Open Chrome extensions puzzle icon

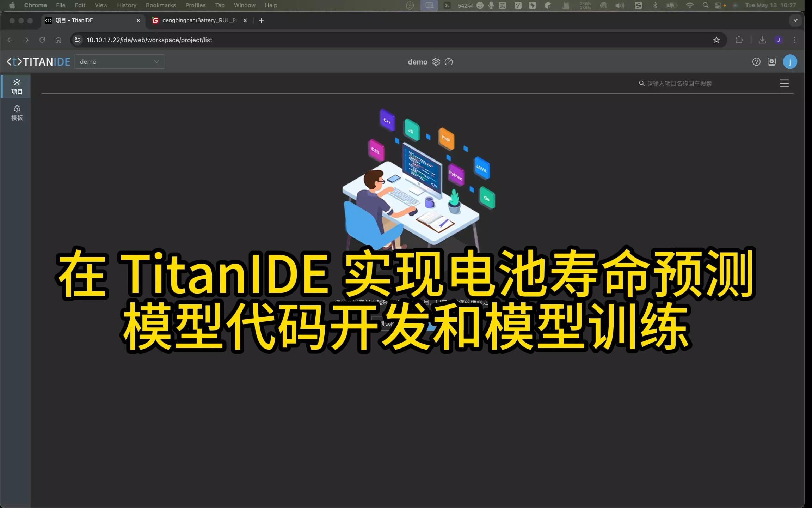click(739, 40)
